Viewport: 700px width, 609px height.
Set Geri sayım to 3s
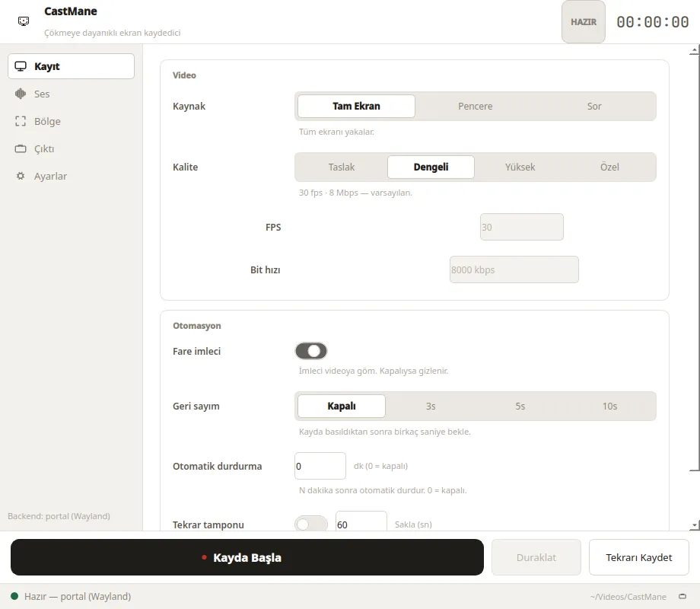(431, 407)
